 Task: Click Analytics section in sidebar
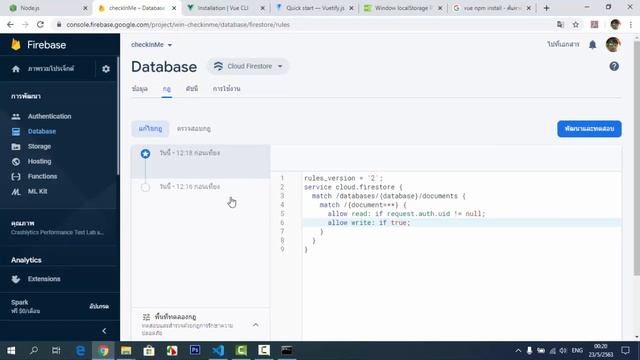tap(26, 260)
